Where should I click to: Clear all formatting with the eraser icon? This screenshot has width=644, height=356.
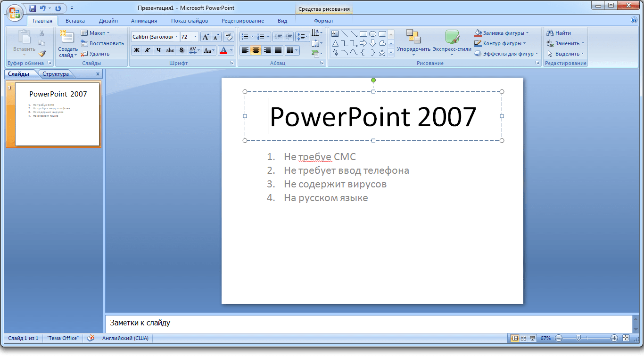tap(228, 36)
